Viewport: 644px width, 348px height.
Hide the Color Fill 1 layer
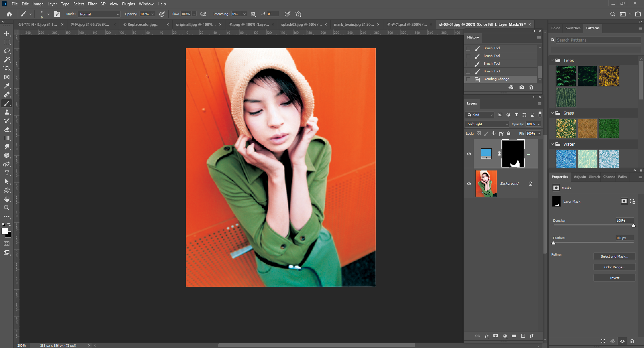[x=469, y=154]
